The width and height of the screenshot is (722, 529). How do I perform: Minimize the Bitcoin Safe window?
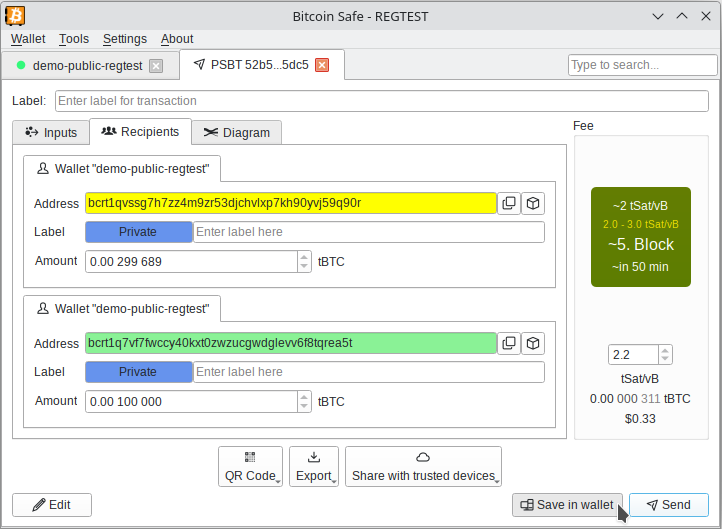[658, 16]
